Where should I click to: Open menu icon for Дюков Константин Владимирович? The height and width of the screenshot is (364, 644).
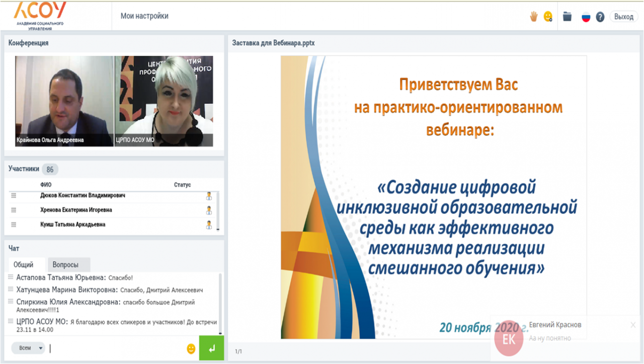point(14,195)
